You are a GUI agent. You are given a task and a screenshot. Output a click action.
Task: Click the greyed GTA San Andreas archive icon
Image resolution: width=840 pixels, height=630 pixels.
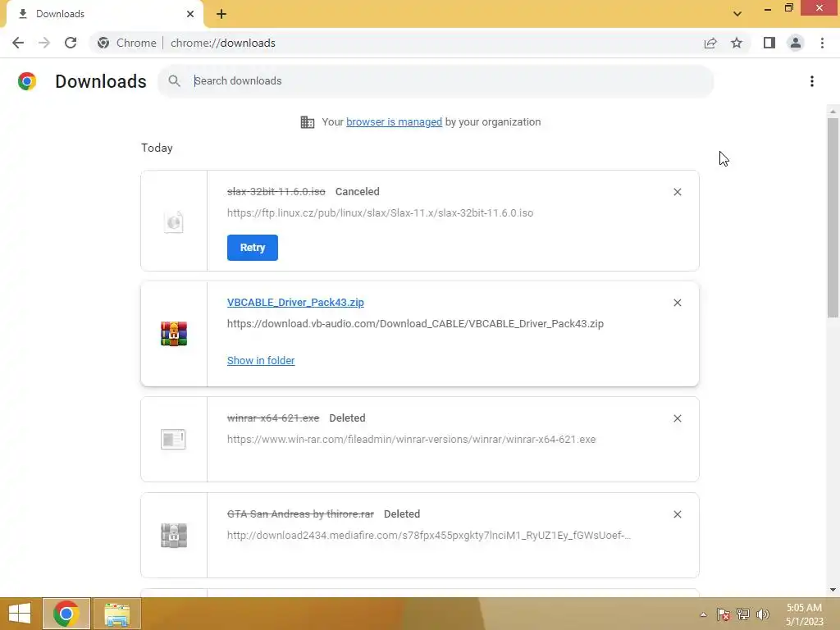coord(174,535)
